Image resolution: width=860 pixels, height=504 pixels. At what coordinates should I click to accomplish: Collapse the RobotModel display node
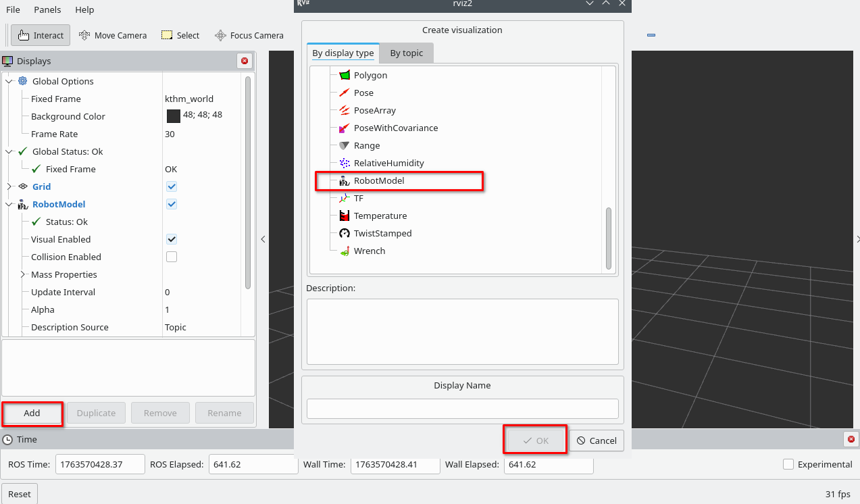pyautogui.click(x=9, y=204)
